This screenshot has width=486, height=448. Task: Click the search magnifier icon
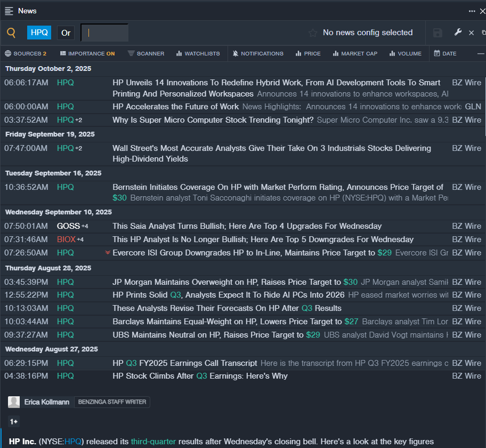click(11, 33)
